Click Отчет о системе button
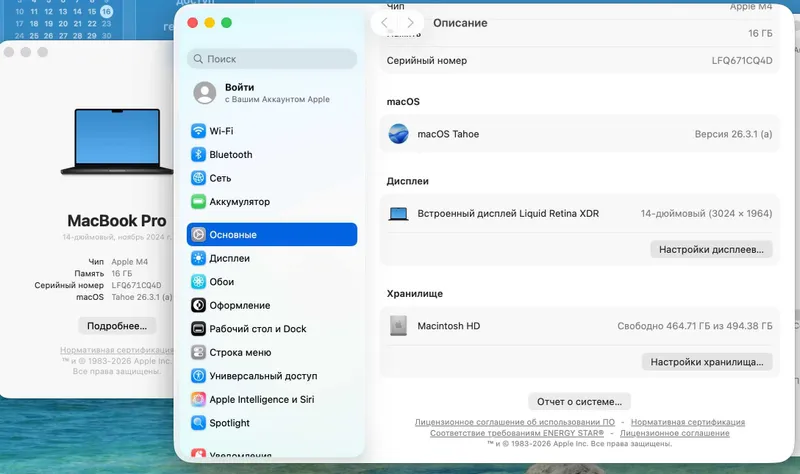800x474 pixels. tap(579, 402)
